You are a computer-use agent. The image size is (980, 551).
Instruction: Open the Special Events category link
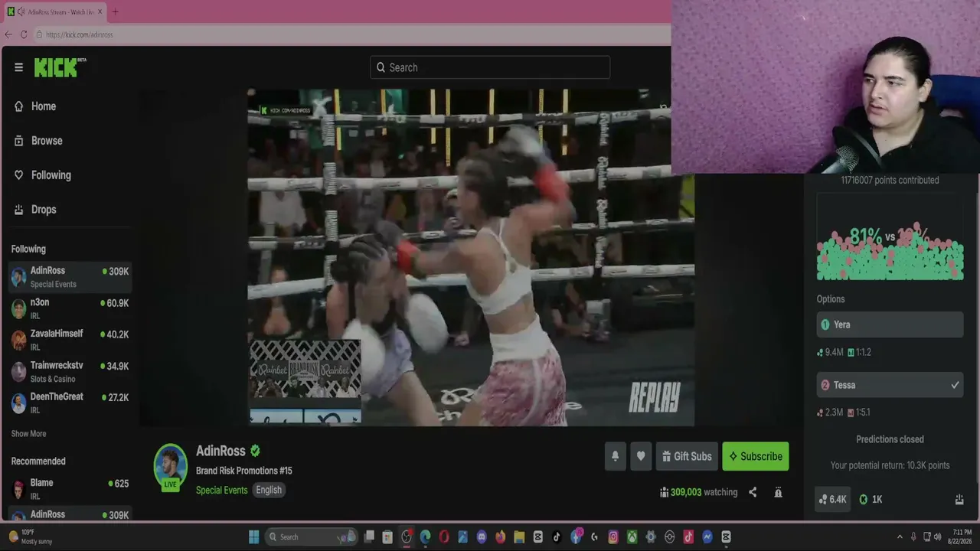tap(221, 490)
